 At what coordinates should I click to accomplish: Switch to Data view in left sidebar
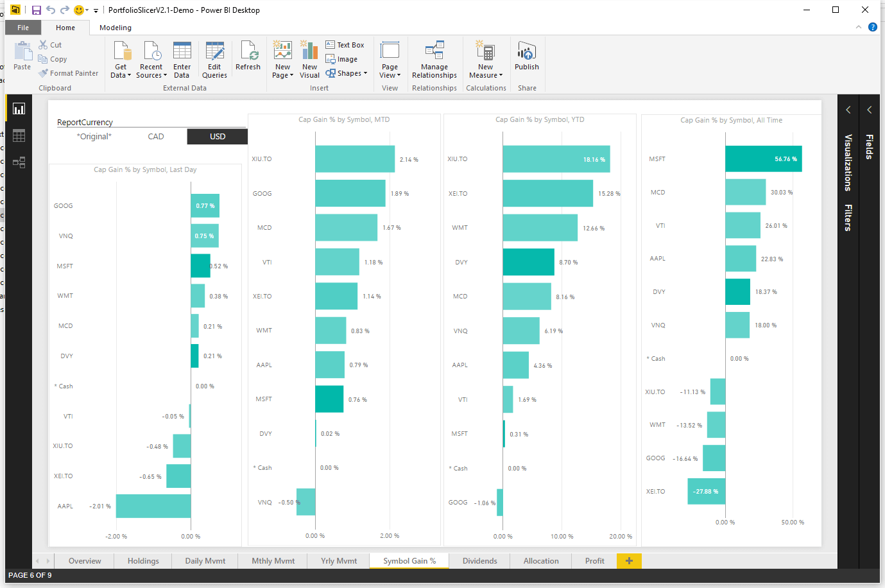click(x=19, y=135)
